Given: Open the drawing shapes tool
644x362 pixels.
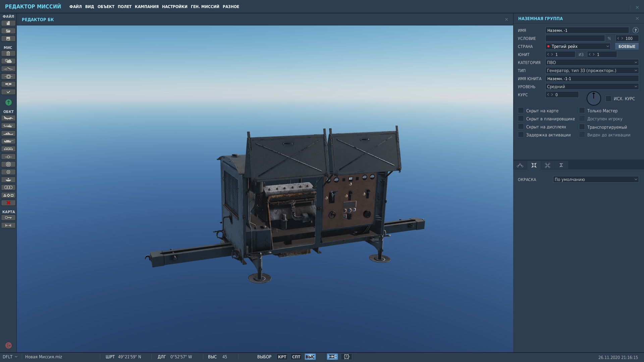Looking at the screenshot, I should (x=8, y=195).
